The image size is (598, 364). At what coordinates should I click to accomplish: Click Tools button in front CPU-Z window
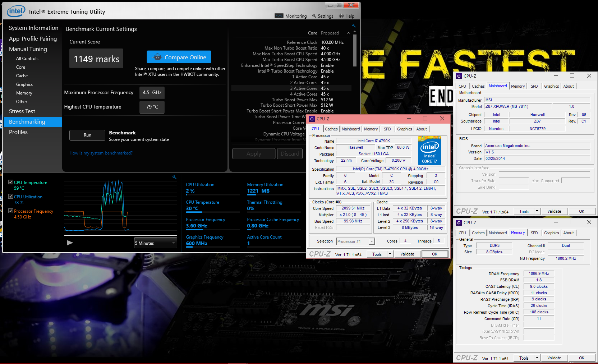[377, 254]
